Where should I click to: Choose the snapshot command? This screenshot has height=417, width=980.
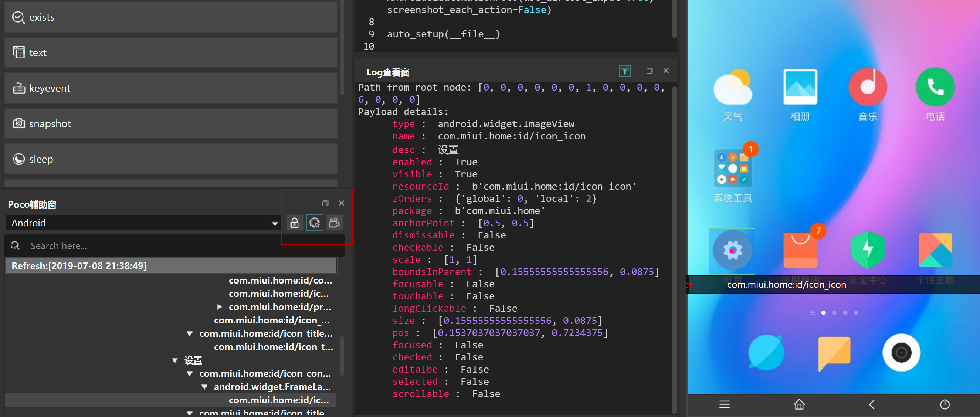click(x=170, y=123)
